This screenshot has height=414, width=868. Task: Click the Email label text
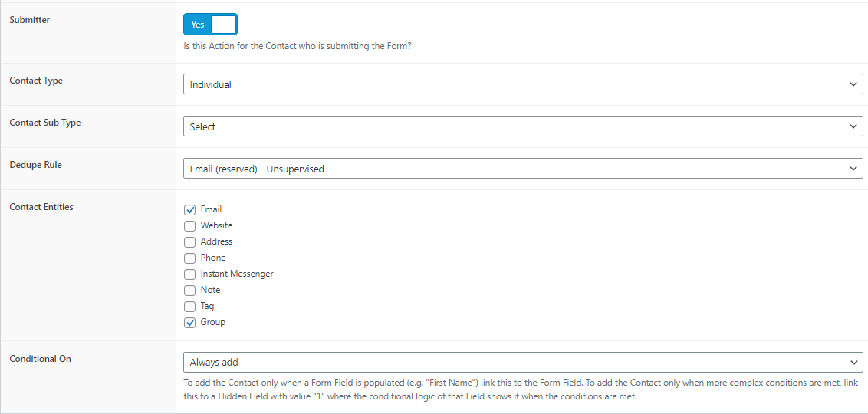tap(211, 209)
